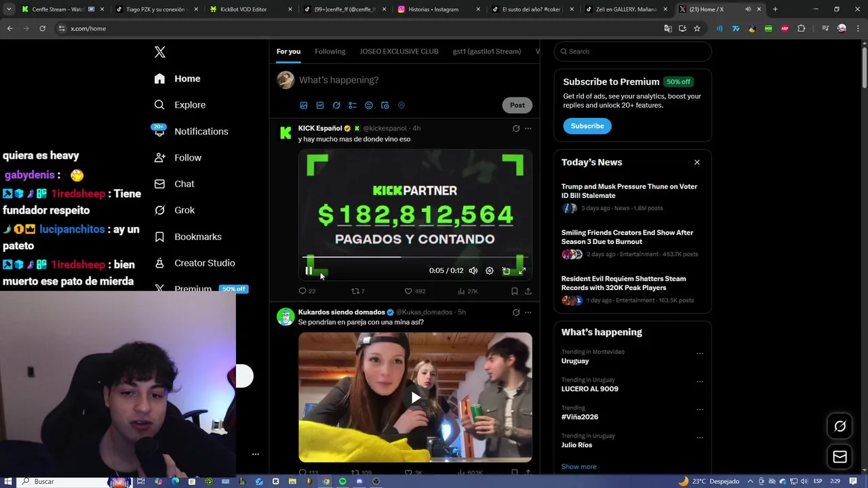Click the Grok enhance icon in composer

click(336, 105)
